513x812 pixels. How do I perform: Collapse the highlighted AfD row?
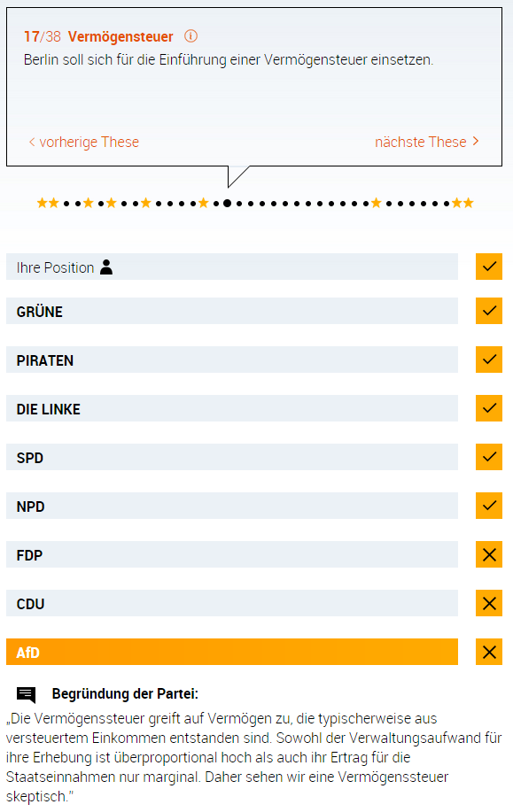[x=232, y=652]
